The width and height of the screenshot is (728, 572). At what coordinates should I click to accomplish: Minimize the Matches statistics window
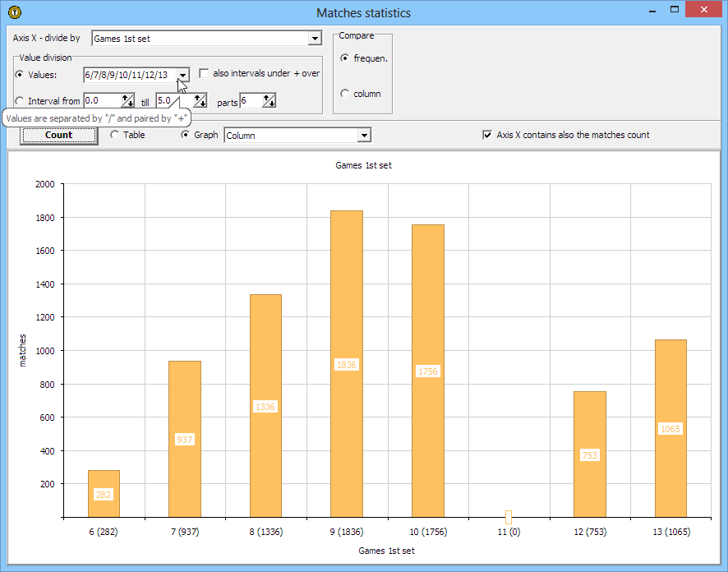pos(651,11)
